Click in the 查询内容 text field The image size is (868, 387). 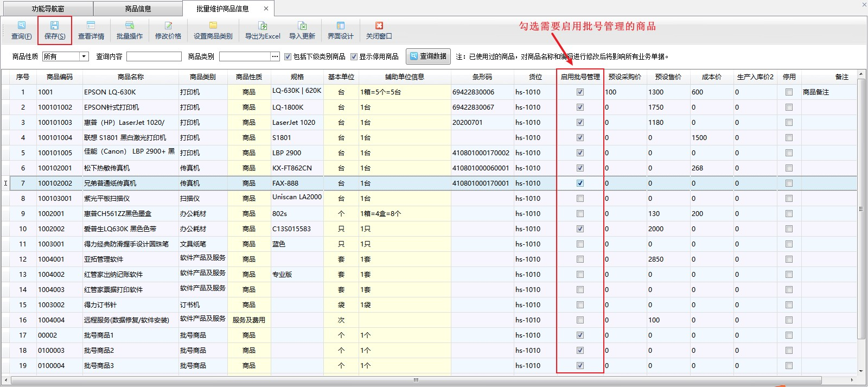pos(154,56)
